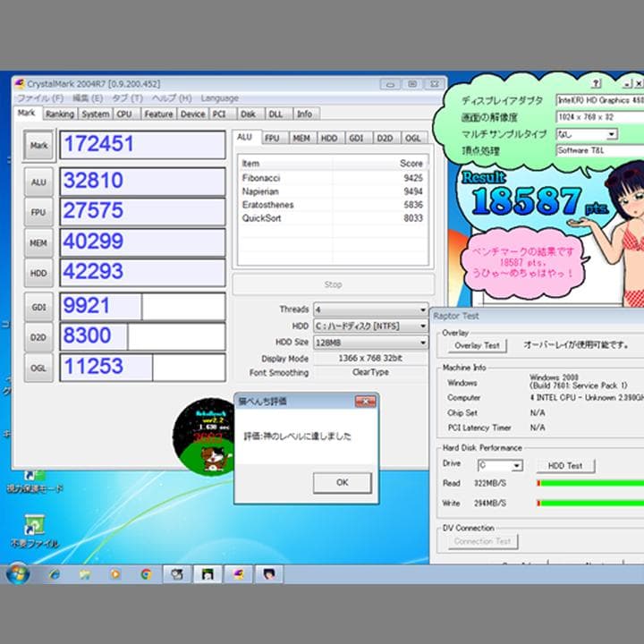Switch to CrystalMark in the taskbar
The image size is (644, 644).
pos(238,573)
